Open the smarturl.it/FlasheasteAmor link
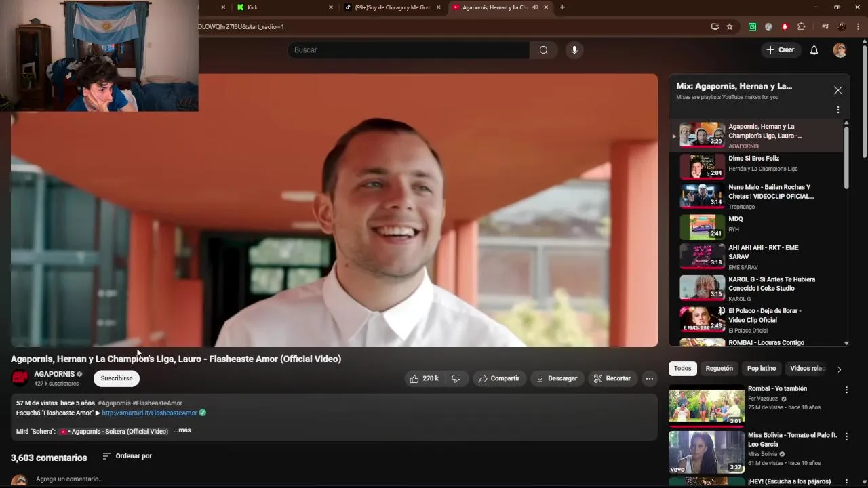This screenshot has width=868, height=488. 149,413
